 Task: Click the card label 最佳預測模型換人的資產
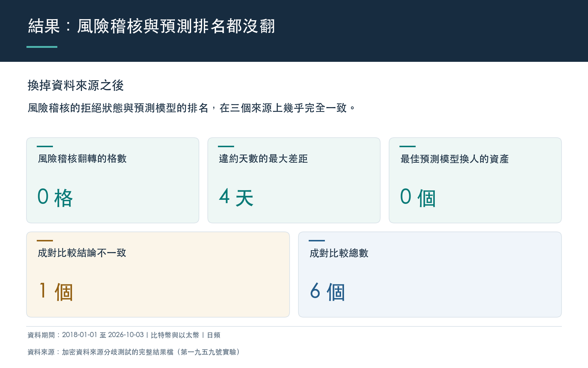(x=455, y=159)
